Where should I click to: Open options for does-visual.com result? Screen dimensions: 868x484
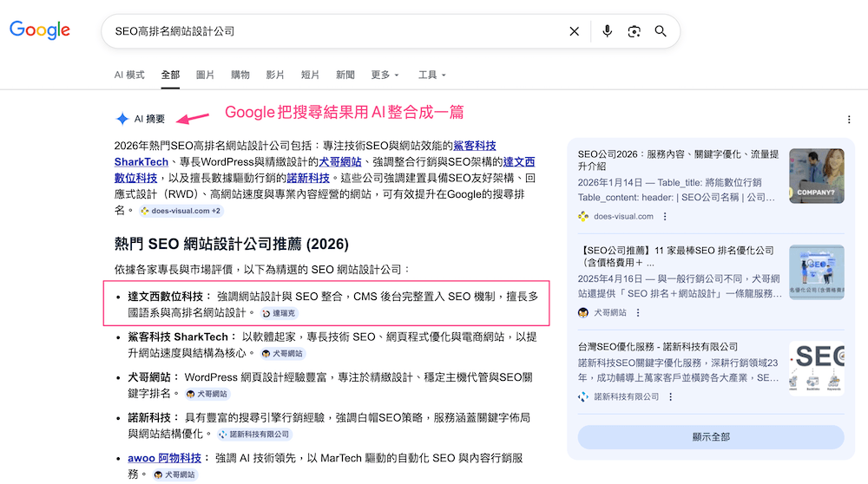pyautogui.click(x=665, y=217)
